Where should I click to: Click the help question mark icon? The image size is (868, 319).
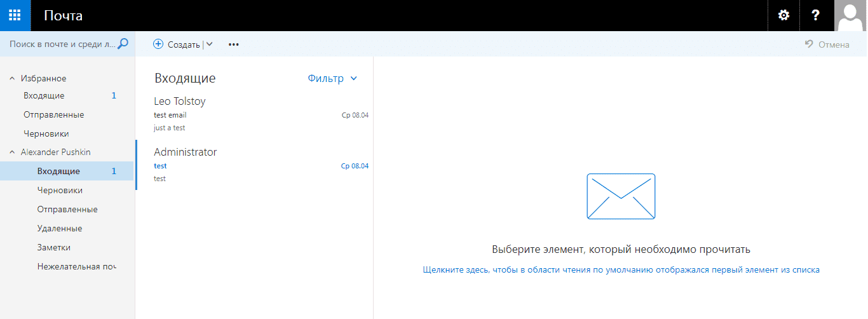pos(816,15)
